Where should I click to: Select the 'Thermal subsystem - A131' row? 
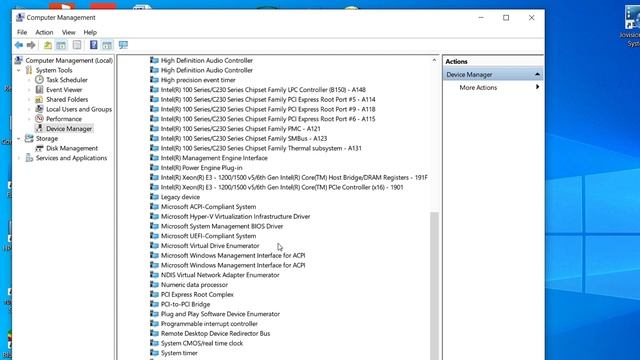coord(261,148)
